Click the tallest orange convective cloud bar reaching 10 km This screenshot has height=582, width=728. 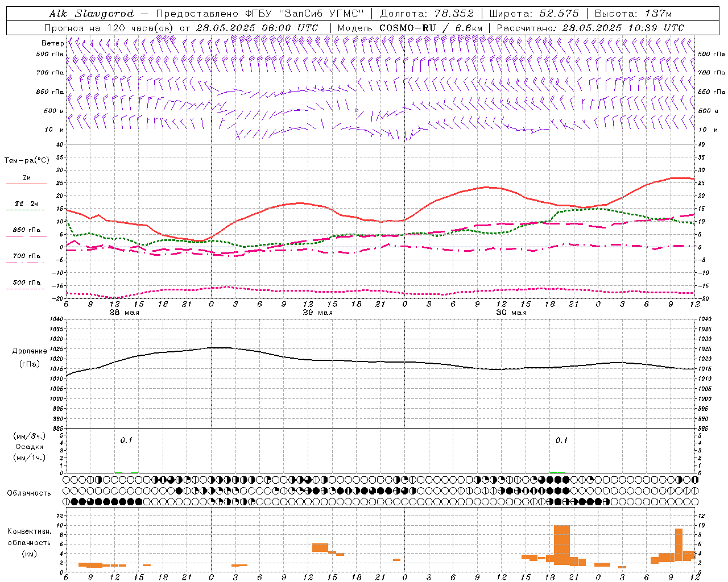pos(562,545)
